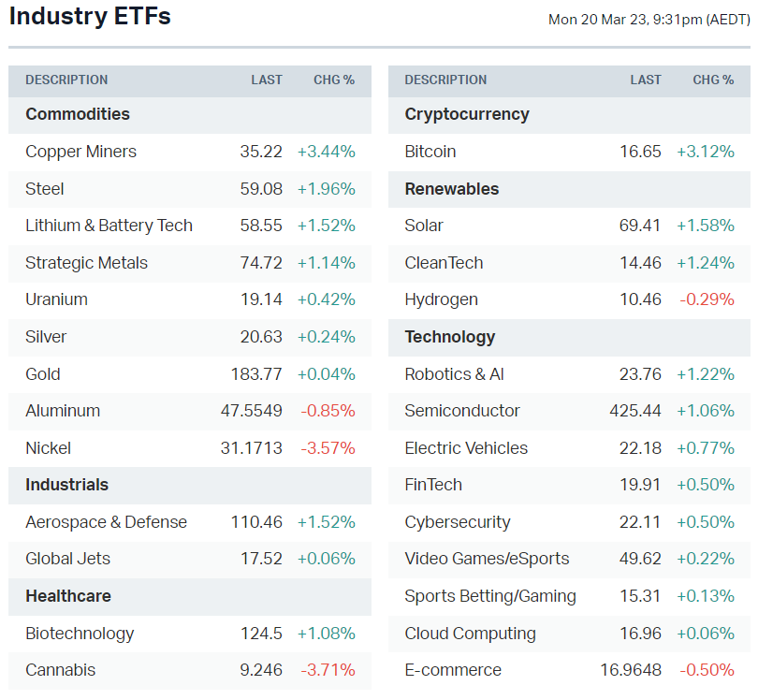Click the Renewables section heading
The height and width of the screenshot is (700, 758).
coord(452,189)
